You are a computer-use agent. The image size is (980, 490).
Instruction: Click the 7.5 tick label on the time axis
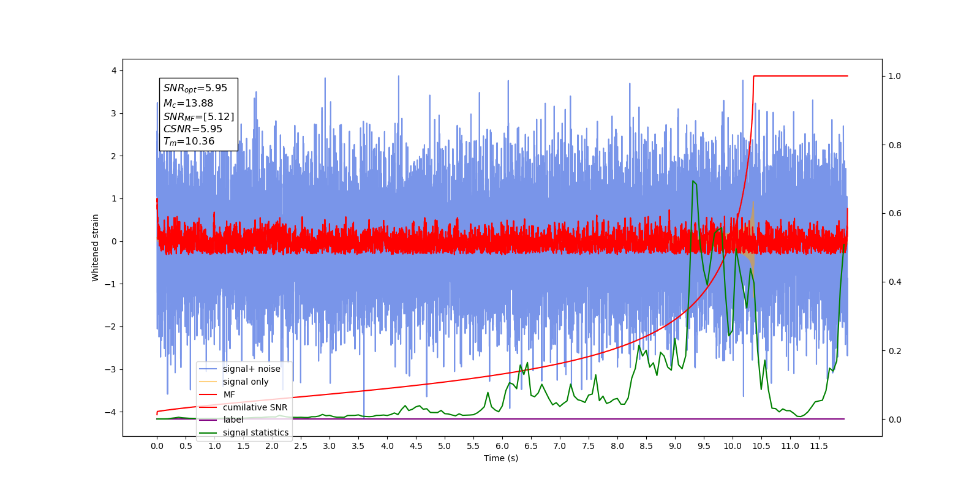pyautogui.click(x=589, y=446)
